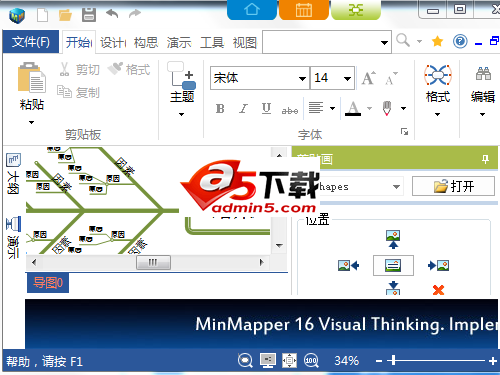Switch to the 开始 ribbon tab
The image size is (500, 375).
pyautogui.click(x=79, y=42)
